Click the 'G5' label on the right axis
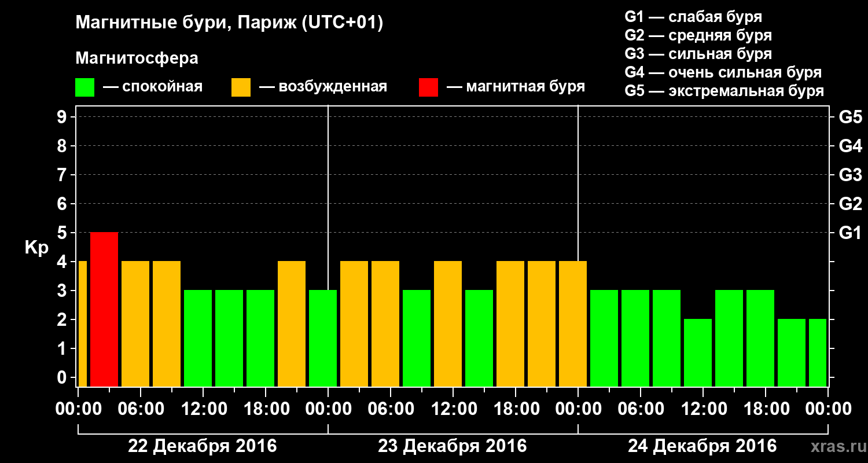This screenshot has height=463, width=868. [850, 117]
